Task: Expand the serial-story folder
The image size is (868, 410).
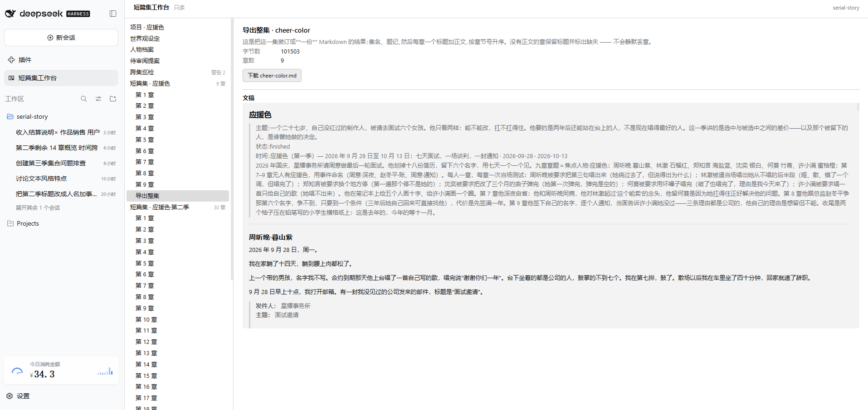Action: pos(61,116)
